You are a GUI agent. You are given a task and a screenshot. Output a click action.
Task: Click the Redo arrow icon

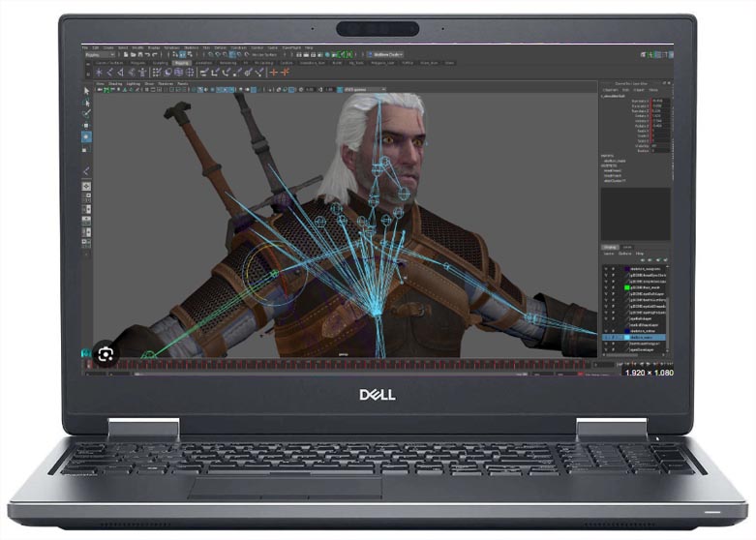(155, 55)
